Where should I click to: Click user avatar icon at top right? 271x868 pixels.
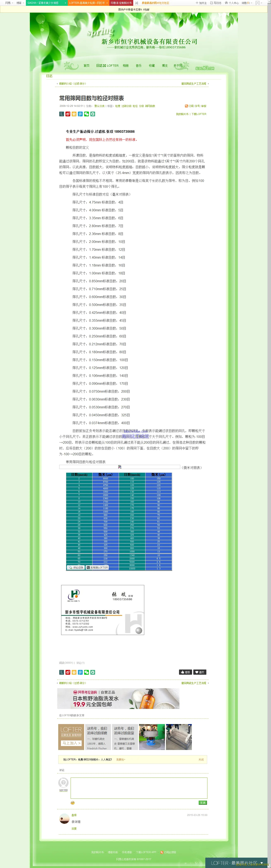(258, 3)
